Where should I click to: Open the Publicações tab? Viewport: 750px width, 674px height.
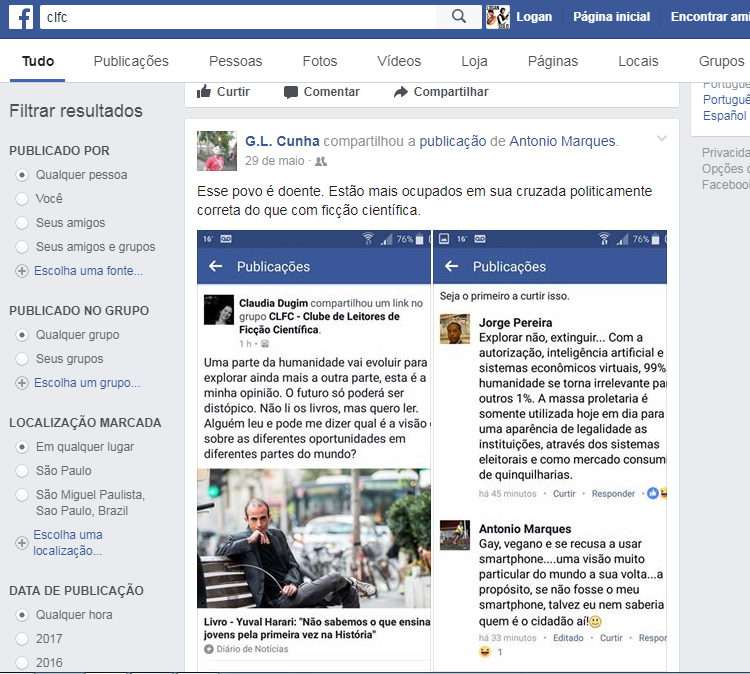[131, 61]
